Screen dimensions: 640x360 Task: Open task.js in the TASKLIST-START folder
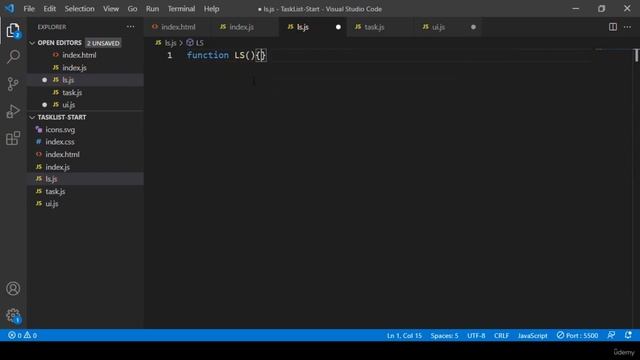85,191
